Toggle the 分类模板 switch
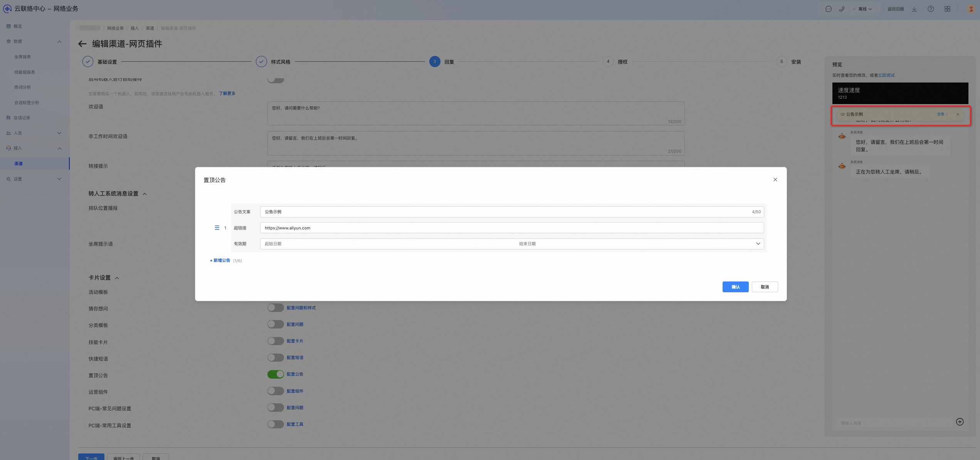The height and width of the screenshot is (460, 980). coord(276,324)
